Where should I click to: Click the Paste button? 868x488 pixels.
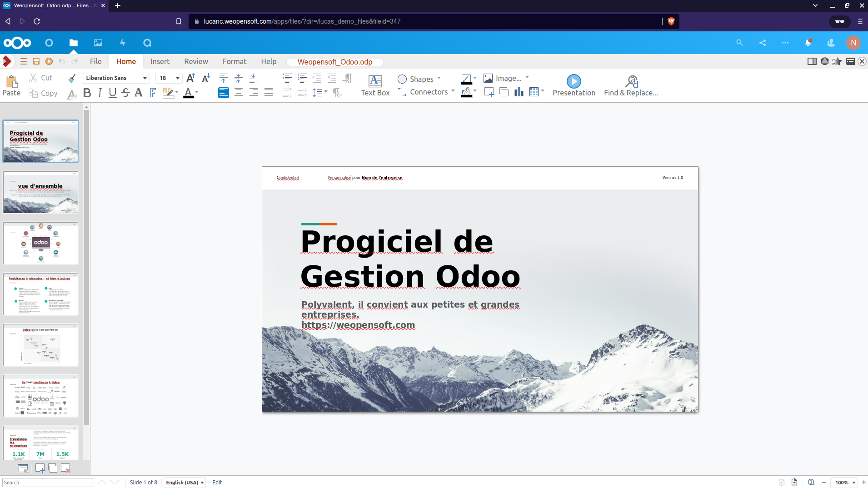point(11,85)
